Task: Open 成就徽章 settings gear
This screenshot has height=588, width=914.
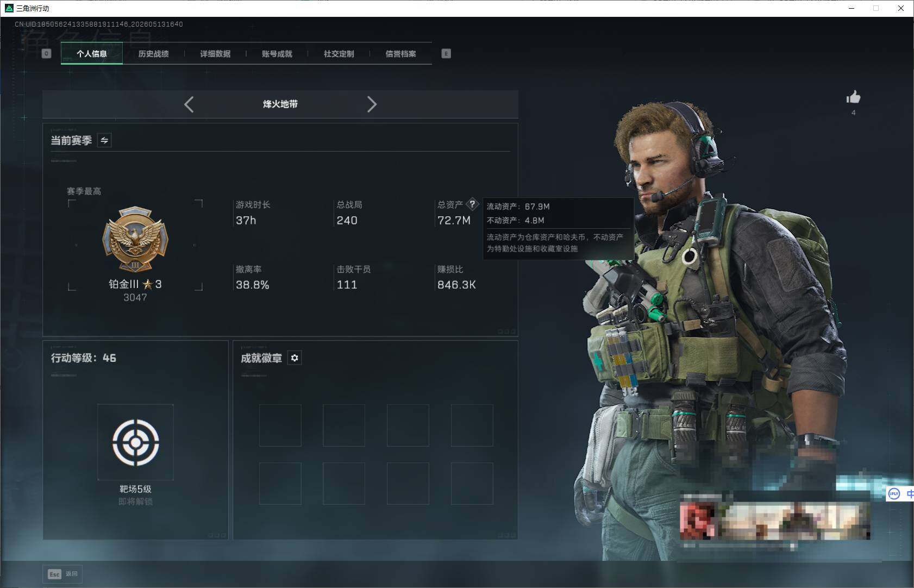Action: point(295,358)
